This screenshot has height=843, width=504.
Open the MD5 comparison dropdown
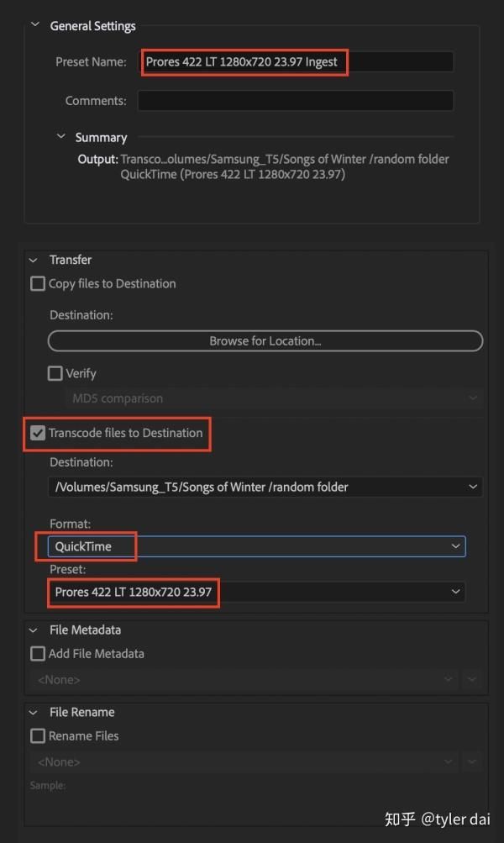coord(273,398)
